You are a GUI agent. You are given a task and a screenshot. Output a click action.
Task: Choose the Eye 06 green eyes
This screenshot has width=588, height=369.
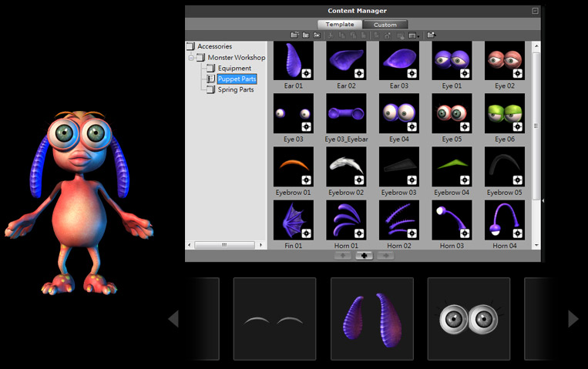coord(505,114)
